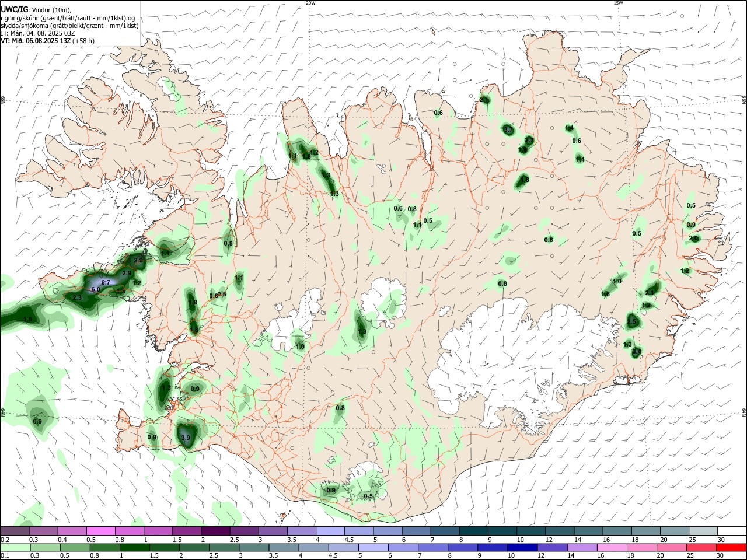Click the 64N latitude label on the right edge

(744, 412)
